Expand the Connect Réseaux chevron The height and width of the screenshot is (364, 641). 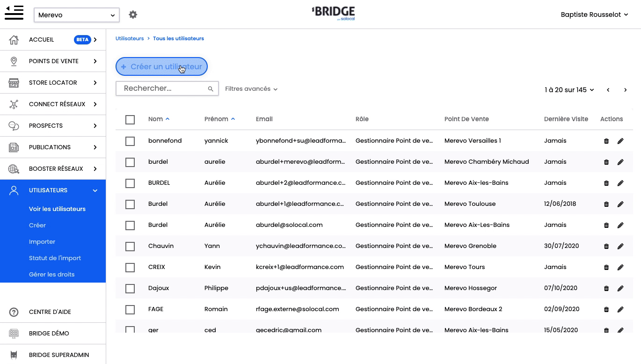[x=95, y=104]
